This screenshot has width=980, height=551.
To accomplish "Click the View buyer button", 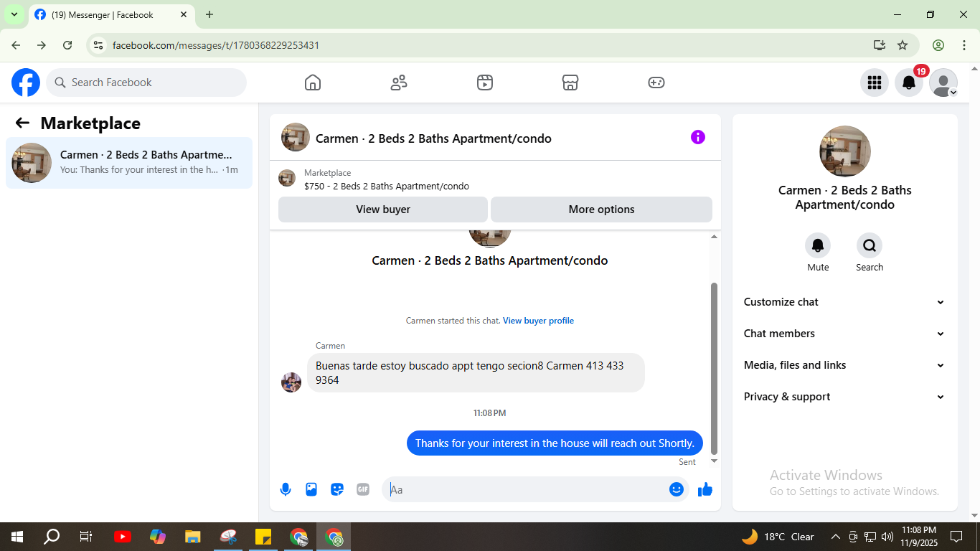I will 383,209.
